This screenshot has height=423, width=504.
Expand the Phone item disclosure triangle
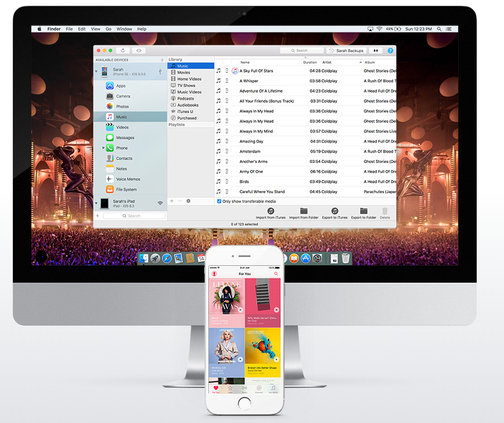(x=103, y=148)
